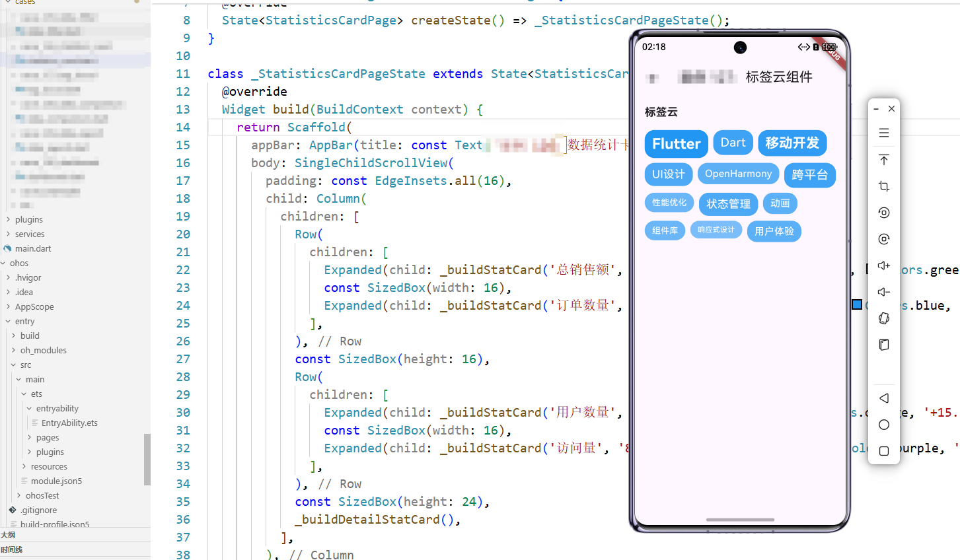Image resolution: width=960 pixels, height=560 pixels.
Task: Click the blue color swatch in code
Action: (857, 304)
